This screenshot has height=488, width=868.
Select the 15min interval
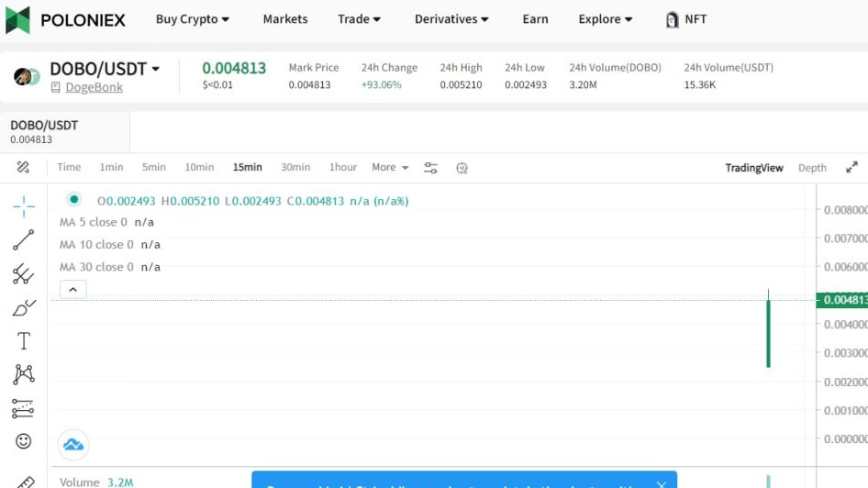coord(248,167)
